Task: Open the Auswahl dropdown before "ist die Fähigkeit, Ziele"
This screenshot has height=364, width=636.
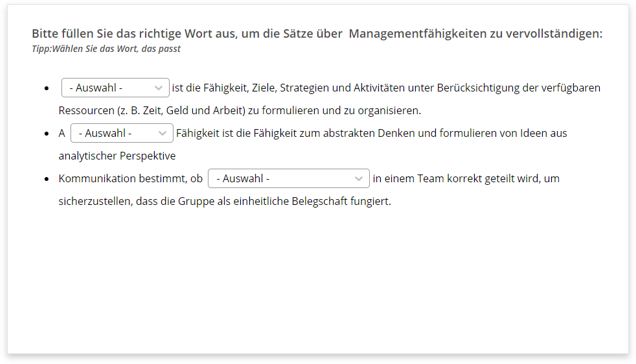Action: (115, 88)
